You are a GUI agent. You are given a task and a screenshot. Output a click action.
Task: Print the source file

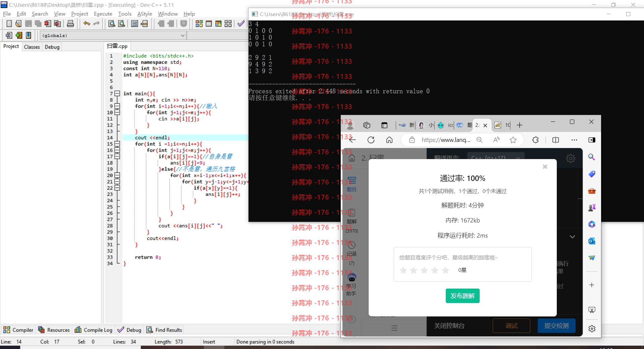coord(70,23)
